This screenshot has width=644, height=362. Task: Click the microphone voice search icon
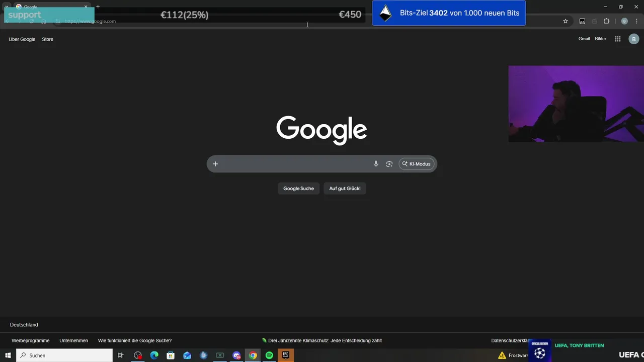[376, 164]
